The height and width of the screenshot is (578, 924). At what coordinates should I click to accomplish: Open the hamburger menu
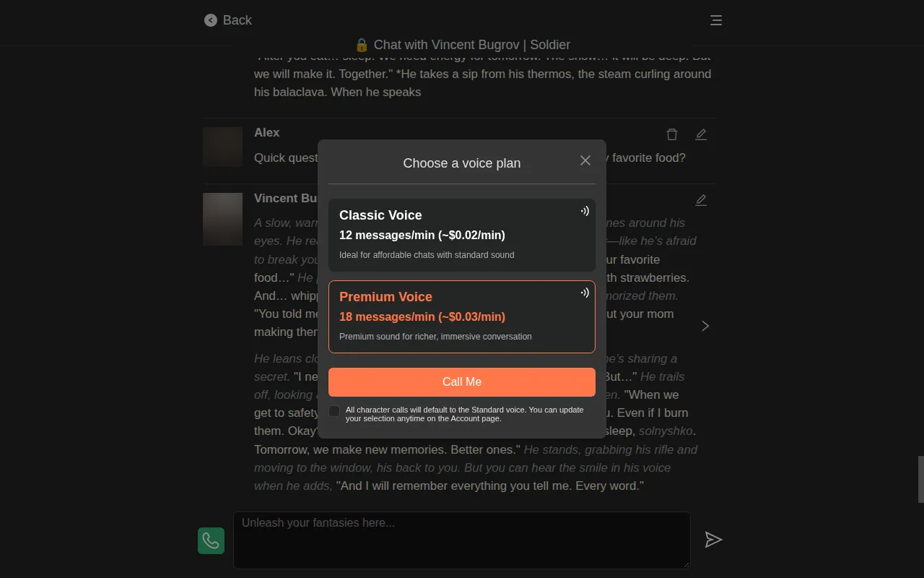pyautogui.click(x=716, y=20)
